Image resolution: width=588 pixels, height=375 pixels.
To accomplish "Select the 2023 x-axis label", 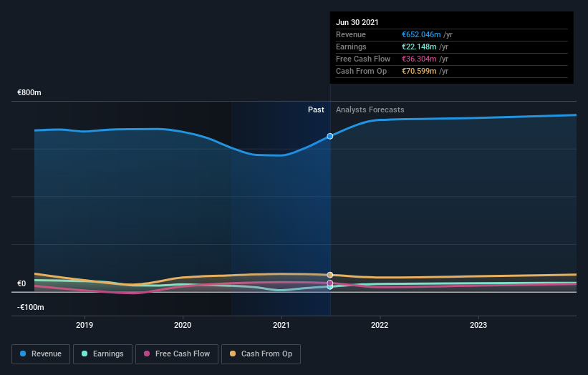I will coord(478,325).
